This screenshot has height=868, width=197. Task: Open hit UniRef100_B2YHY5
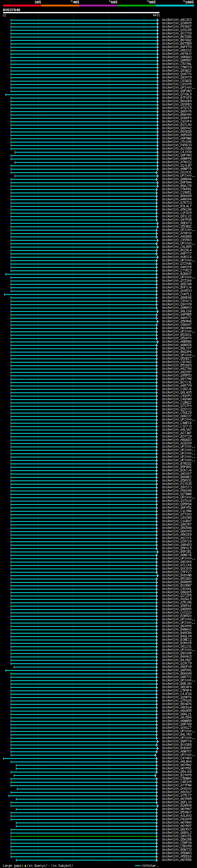(x=177, y=775)
